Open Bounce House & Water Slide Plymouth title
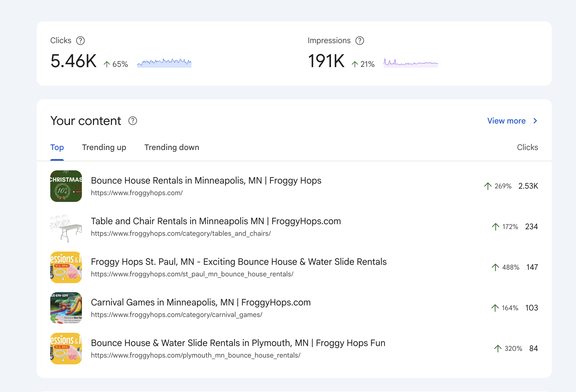This screenshot has height=392, width=576. tap(238, 343)
